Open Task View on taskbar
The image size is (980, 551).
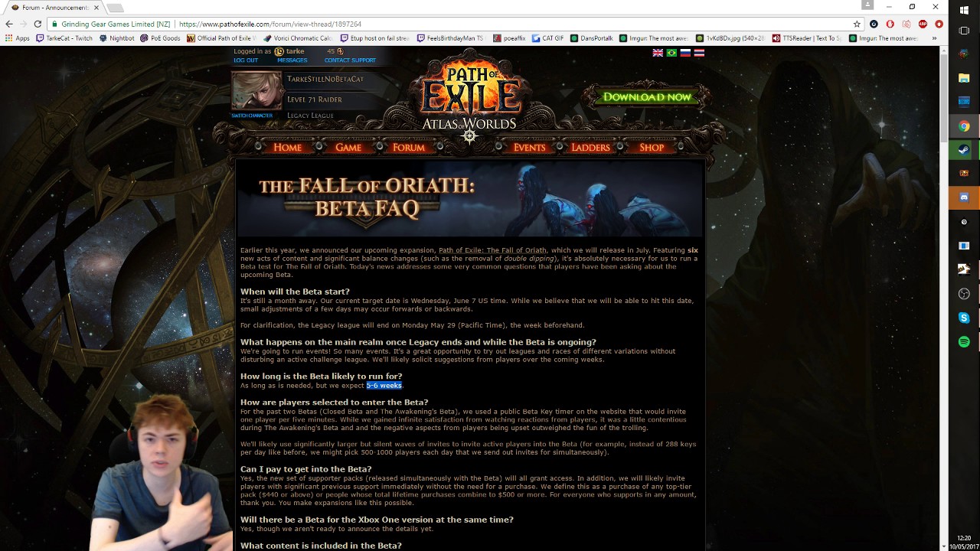coord(964,31)
